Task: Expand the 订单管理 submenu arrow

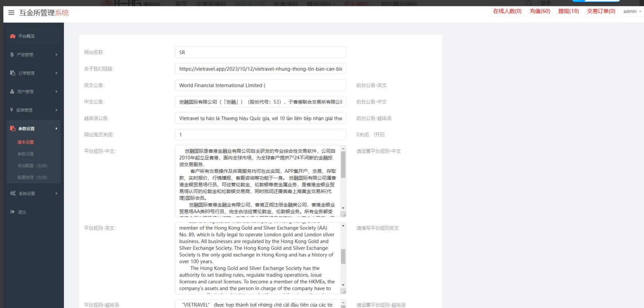Action: (x=56, y=73)
